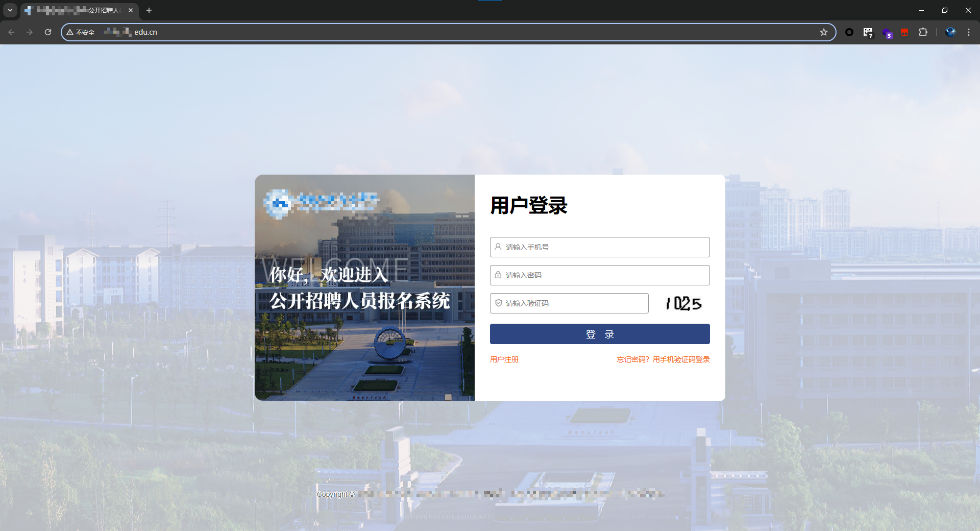980x531 pixels.
Task: Focus the 请输入验证码 captcha input field
Action: pos(569,303)
